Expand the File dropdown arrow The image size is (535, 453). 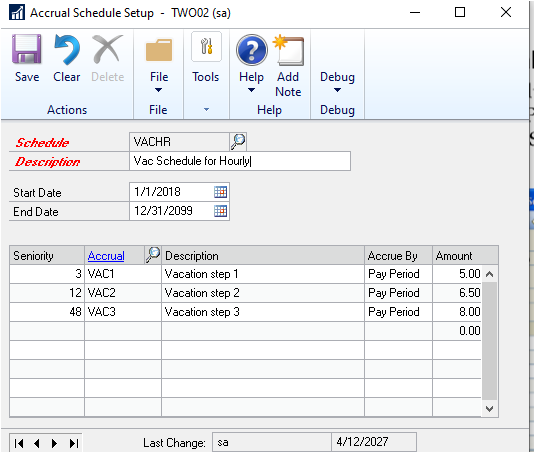158,90
